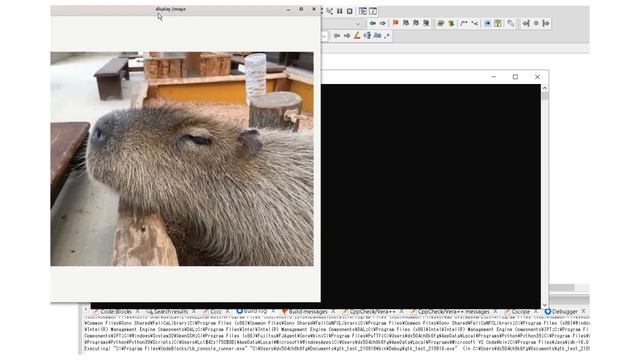
Task: Go to next bookmark icon
Action: pos(416,23)
